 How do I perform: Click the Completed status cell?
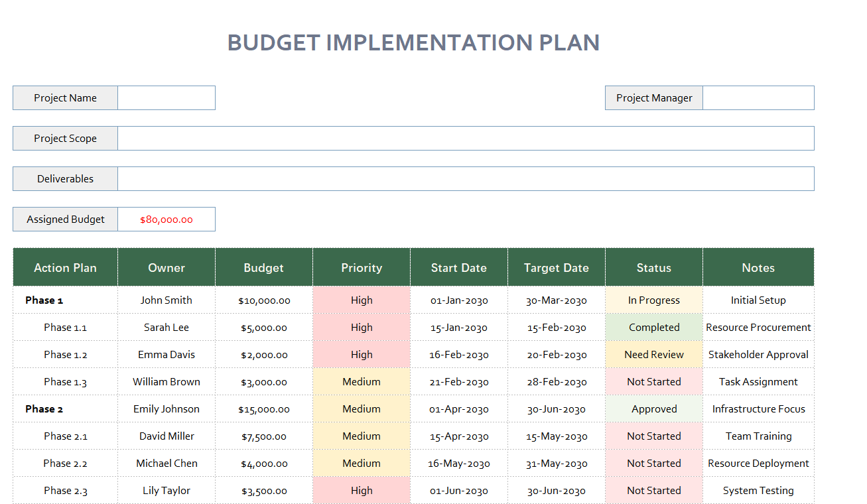(654, 327)
